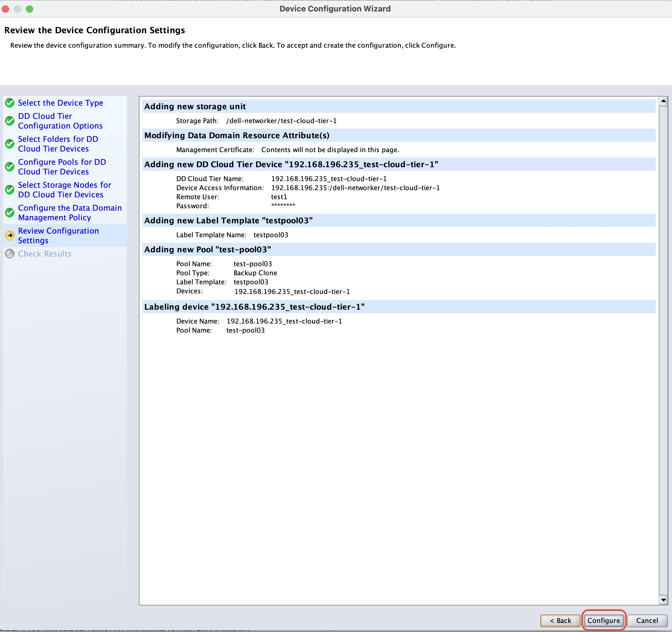Viewport: 672px width, 632px height.
Task: Click checkmark icon beside Data Domain Management Policy
Action: 10,213
